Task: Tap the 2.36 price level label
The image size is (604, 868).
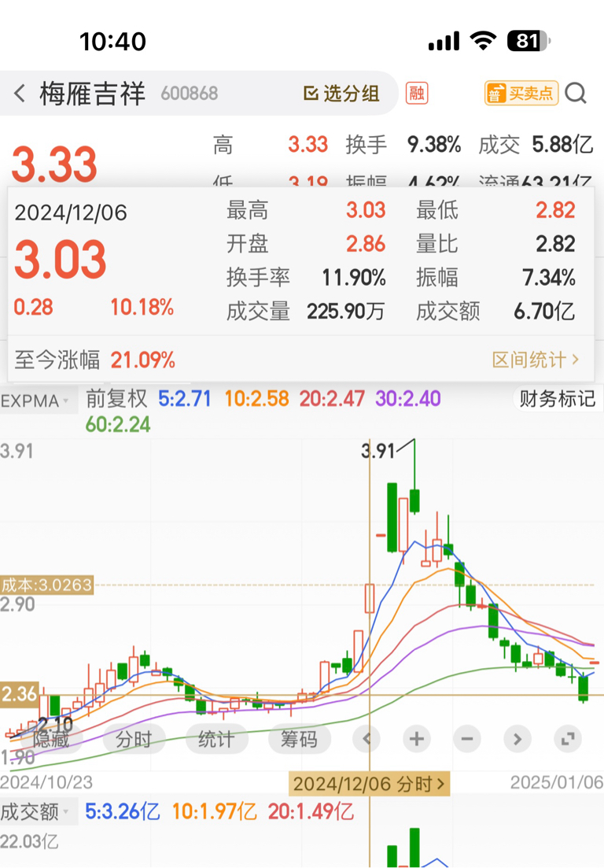Action: (x=20, y=694)
